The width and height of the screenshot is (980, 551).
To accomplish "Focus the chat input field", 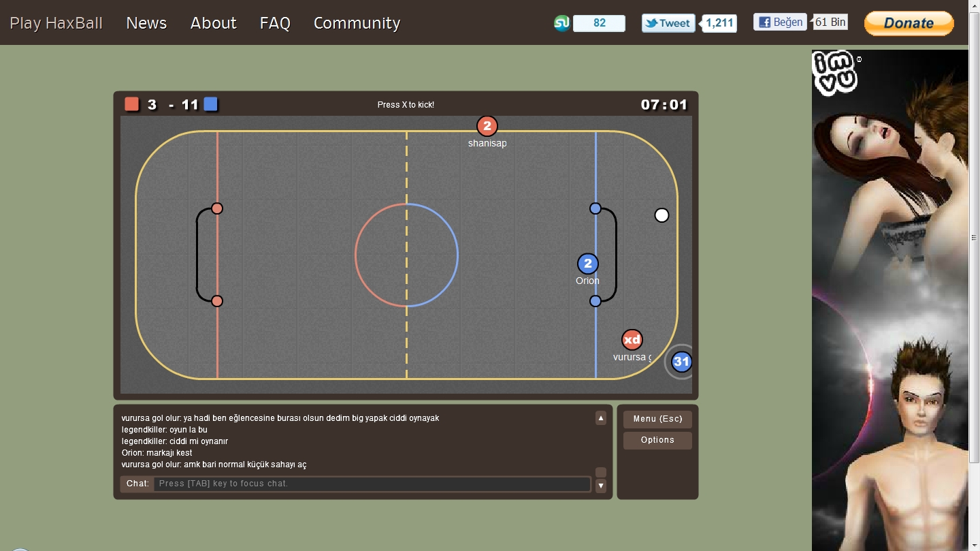I will (x=372, y=484).
